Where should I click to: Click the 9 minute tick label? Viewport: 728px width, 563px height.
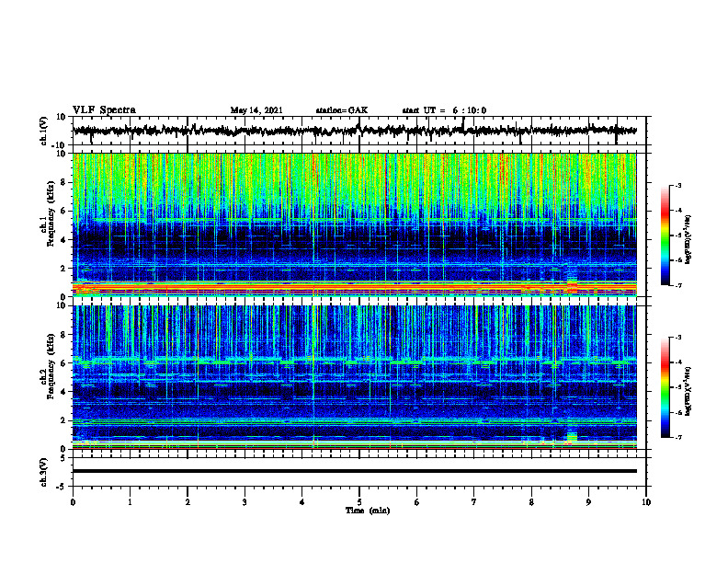tap(588, 502)
